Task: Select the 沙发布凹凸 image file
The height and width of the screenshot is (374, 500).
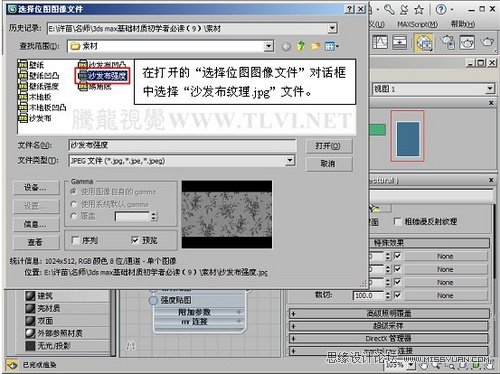Action: (102, 64)
